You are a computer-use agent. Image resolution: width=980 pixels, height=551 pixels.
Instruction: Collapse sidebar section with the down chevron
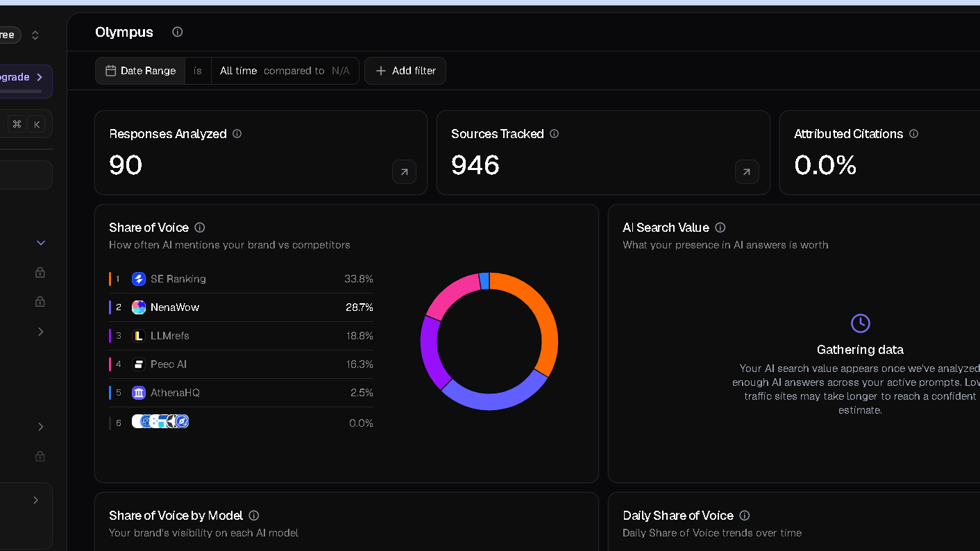click(41, 243)
